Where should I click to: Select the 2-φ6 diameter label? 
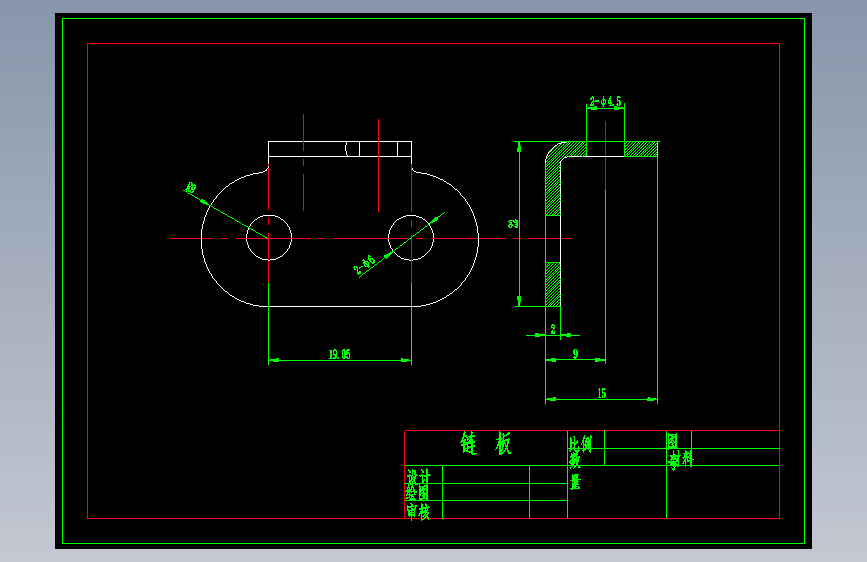tap(364, 265)
